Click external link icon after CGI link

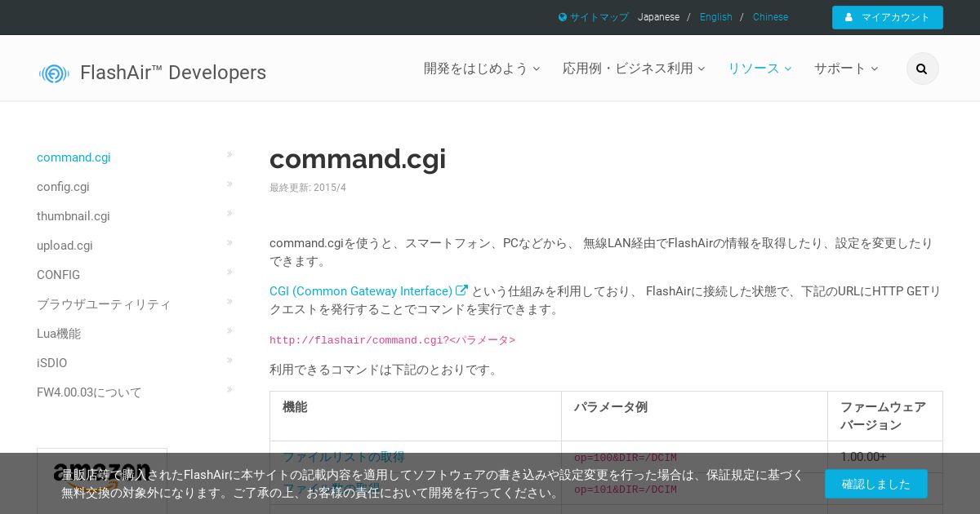[x=462, y=290]
